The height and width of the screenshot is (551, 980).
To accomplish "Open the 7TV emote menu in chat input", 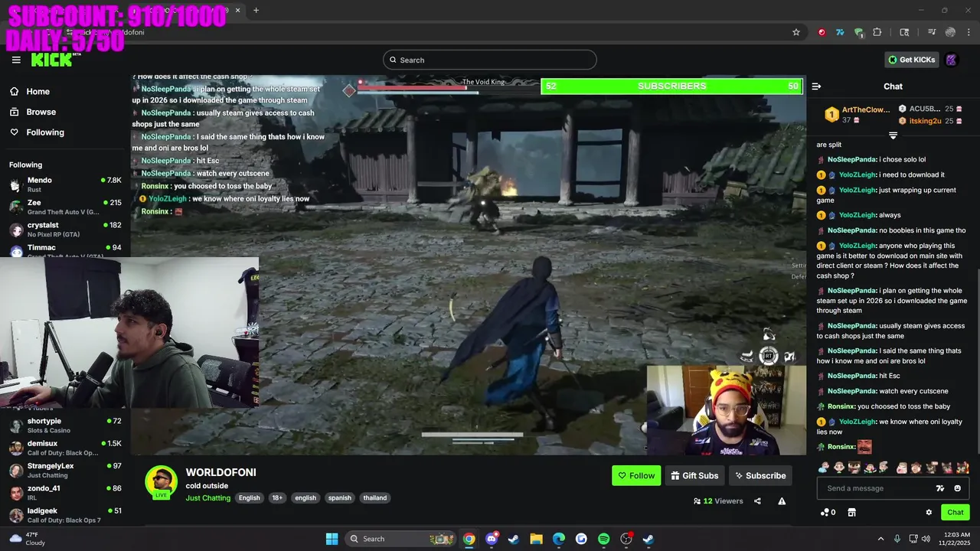I will click(x=940, y=488).
